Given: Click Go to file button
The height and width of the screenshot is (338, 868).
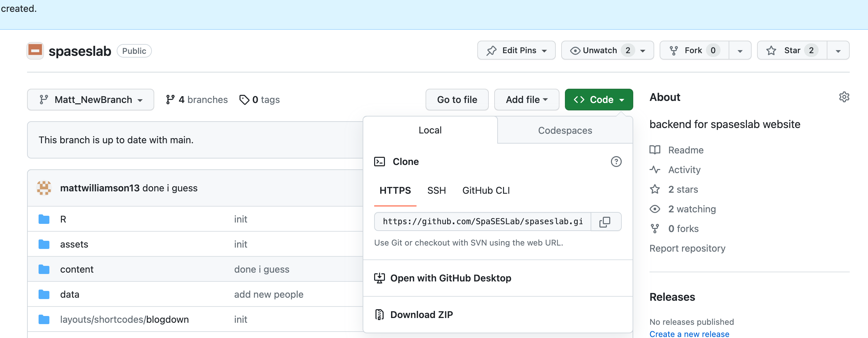Looking at the screenshot, I should tap(457, 100).
